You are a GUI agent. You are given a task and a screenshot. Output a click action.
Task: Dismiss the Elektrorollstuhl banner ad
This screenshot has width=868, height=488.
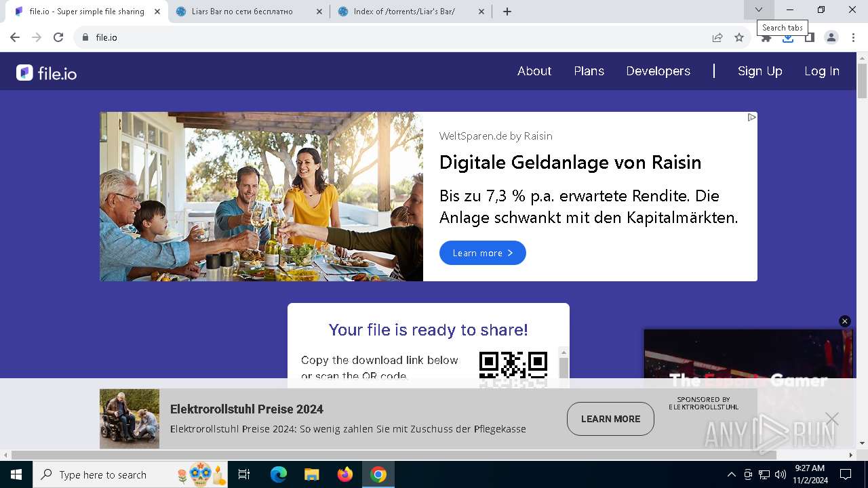coord(832,419)
